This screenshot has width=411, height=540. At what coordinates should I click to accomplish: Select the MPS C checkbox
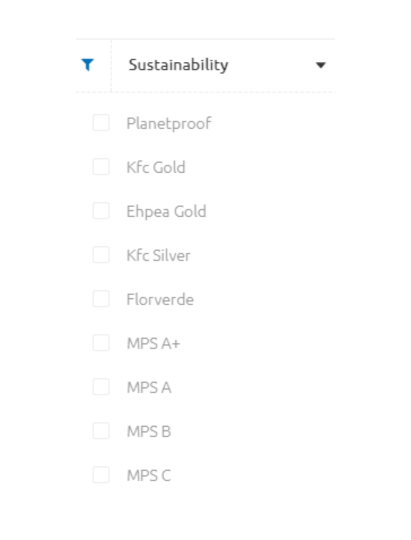coord(101,475)
